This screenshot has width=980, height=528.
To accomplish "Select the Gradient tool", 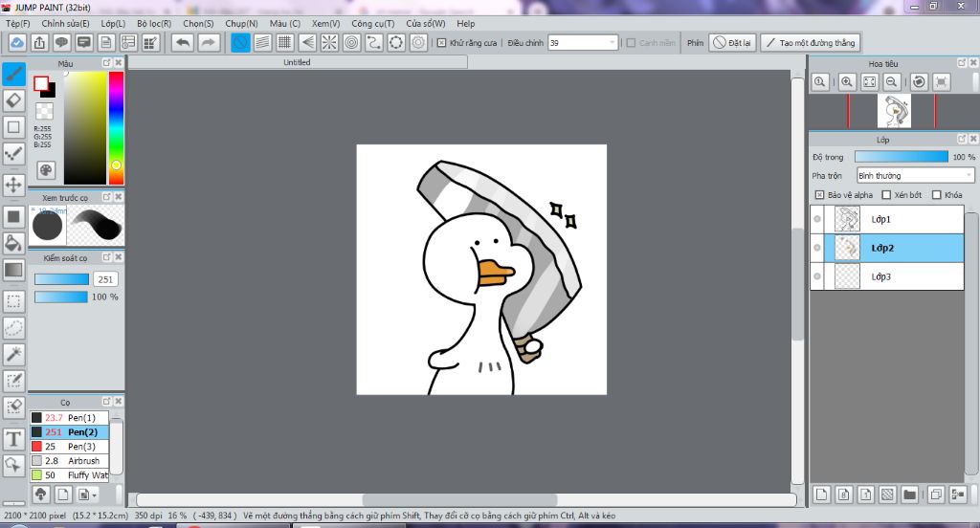I will tap(13, 270).
